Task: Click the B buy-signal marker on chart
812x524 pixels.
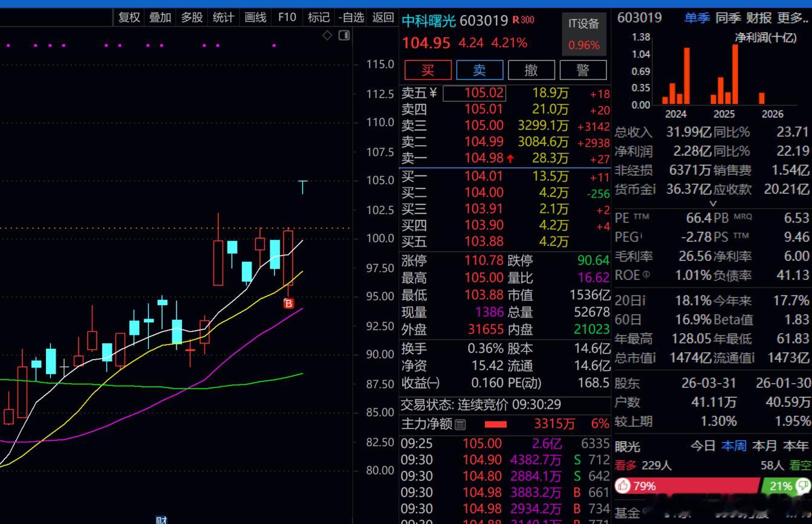Action: 288,303
